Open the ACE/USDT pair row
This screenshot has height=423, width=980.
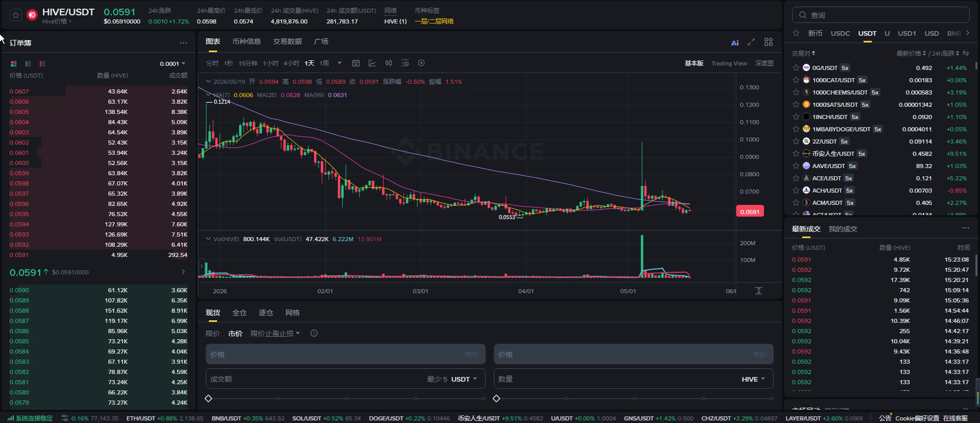click(x=880, y=178)
